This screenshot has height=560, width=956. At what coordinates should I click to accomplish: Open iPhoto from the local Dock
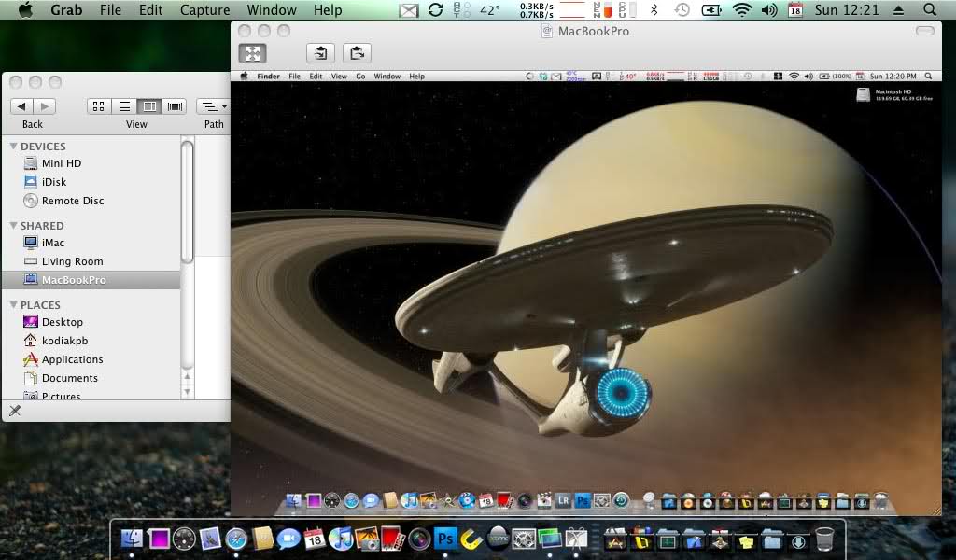click(367, 539)
